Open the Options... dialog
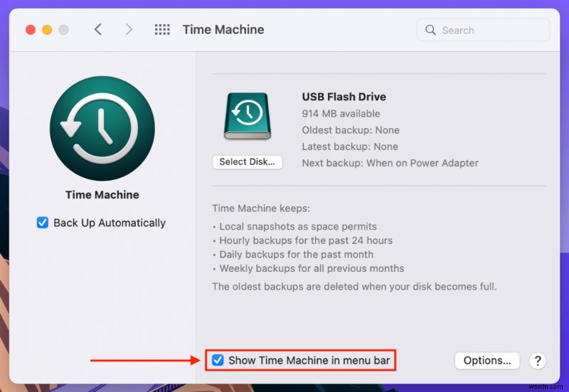569x392 pixels. click(x=487, y=361)
